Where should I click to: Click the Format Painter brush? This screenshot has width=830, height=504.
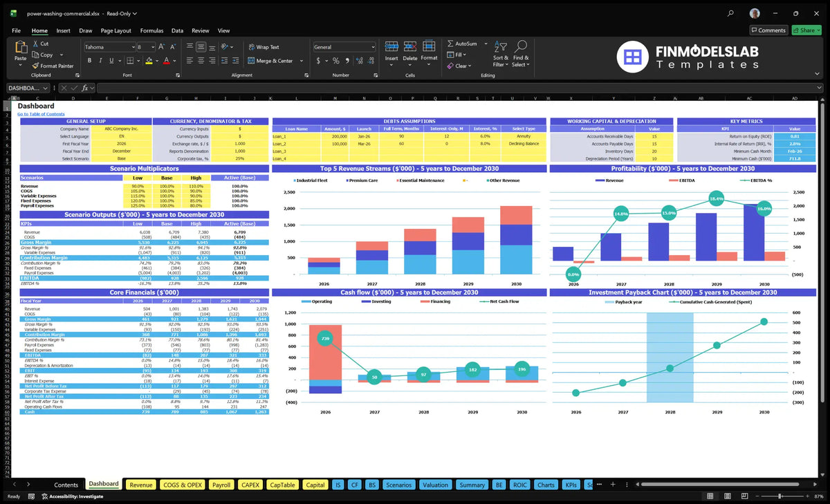pos(35,66)
